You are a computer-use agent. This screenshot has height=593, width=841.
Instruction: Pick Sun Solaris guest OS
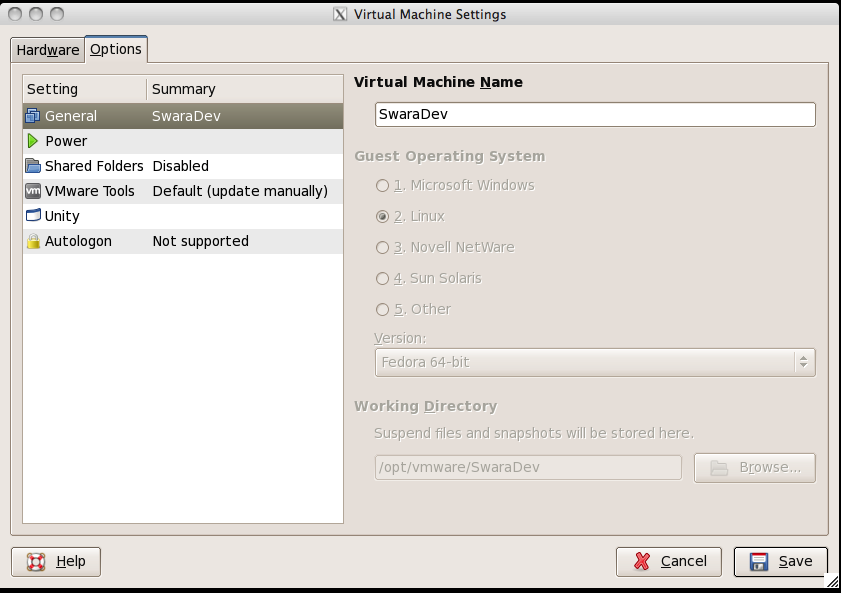(x=382, y=279)
